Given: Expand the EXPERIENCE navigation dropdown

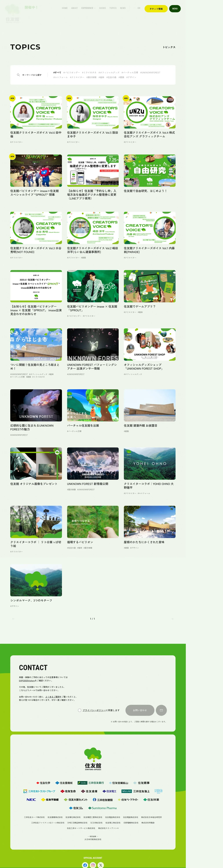Looking at the screenshot, I should tap(88, 8).
